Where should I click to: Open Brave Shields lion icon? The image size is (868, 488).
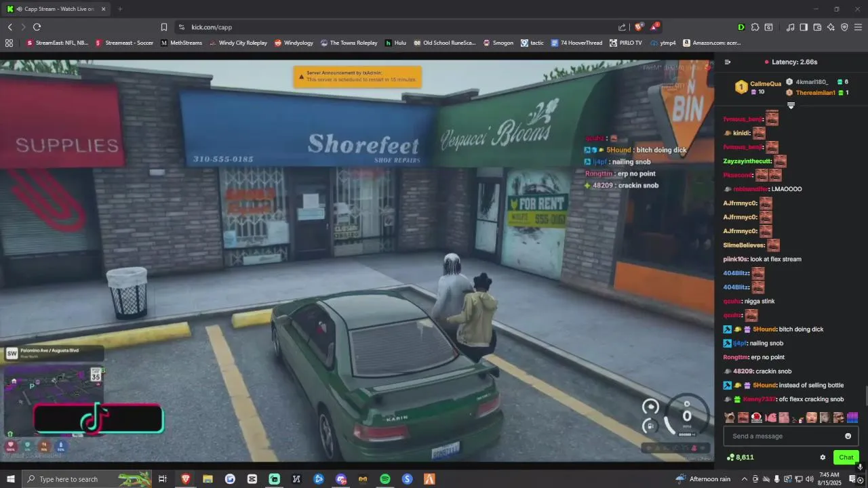coord(639,27)
